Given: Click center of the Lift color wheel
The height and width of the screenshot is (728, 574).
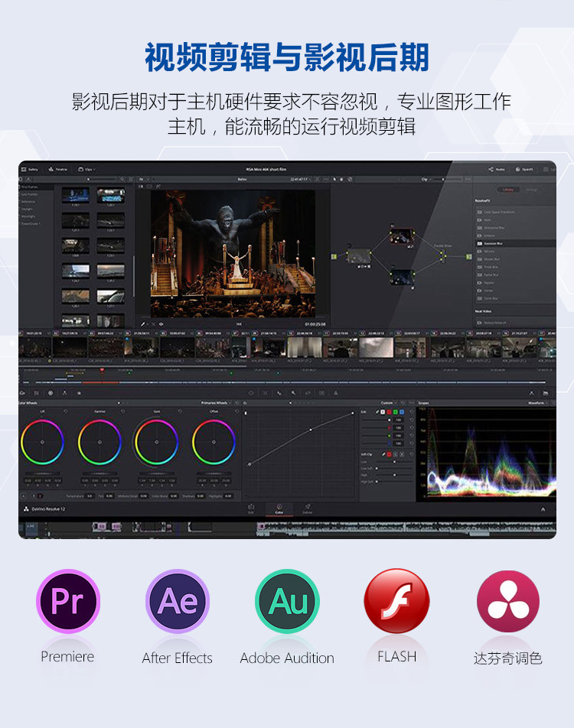Looking at the screenshot, I should (42, 442).
